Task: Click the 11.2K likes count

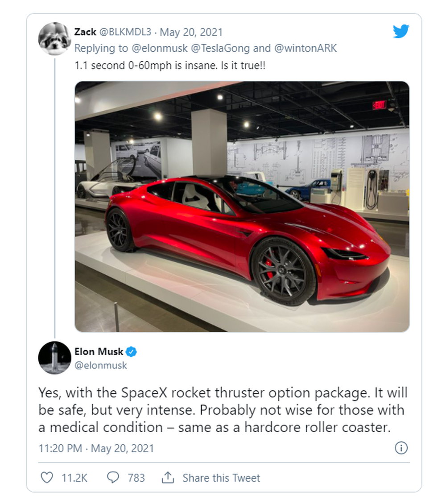Action: tap(74, 478)
